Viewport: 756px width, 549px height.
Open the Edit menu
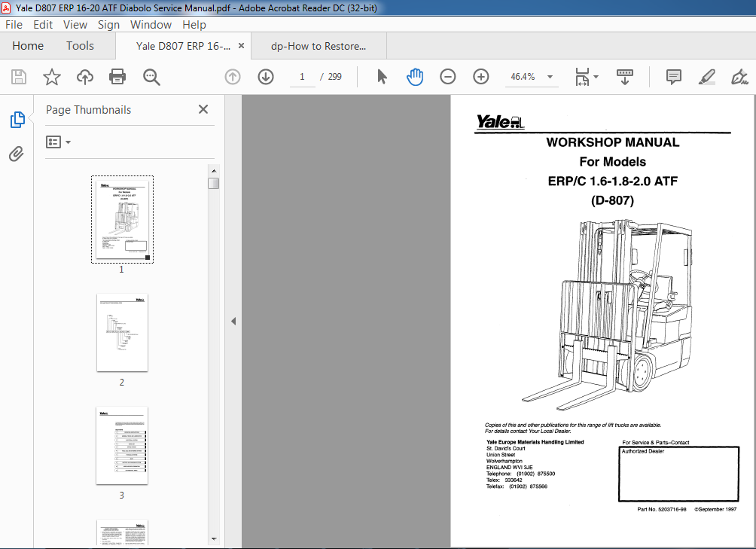43,25
